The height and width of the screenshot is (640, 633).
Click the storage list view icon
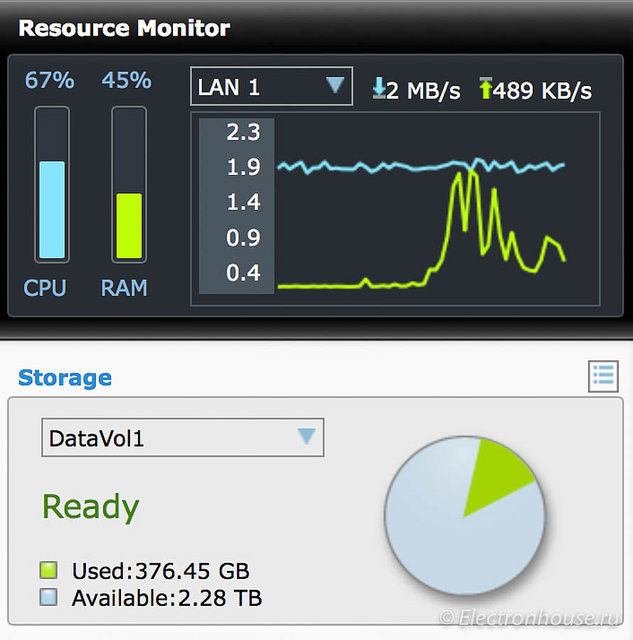tap(603, 376)
